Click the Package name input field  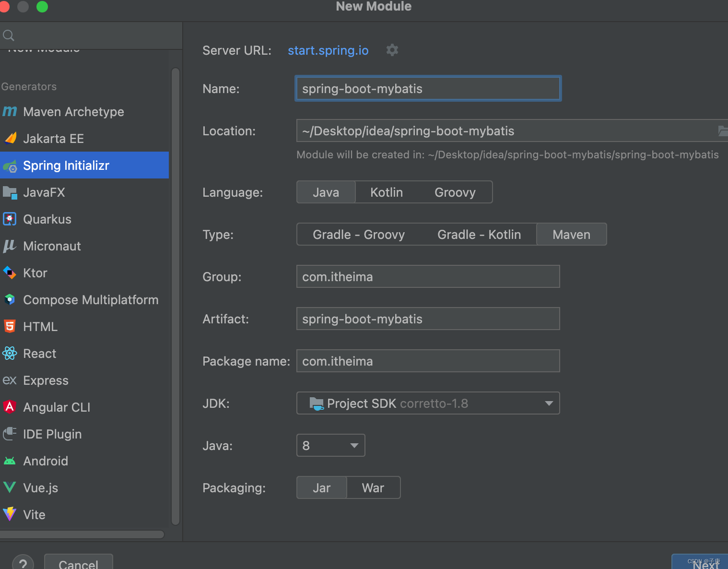tap(428, 361)
